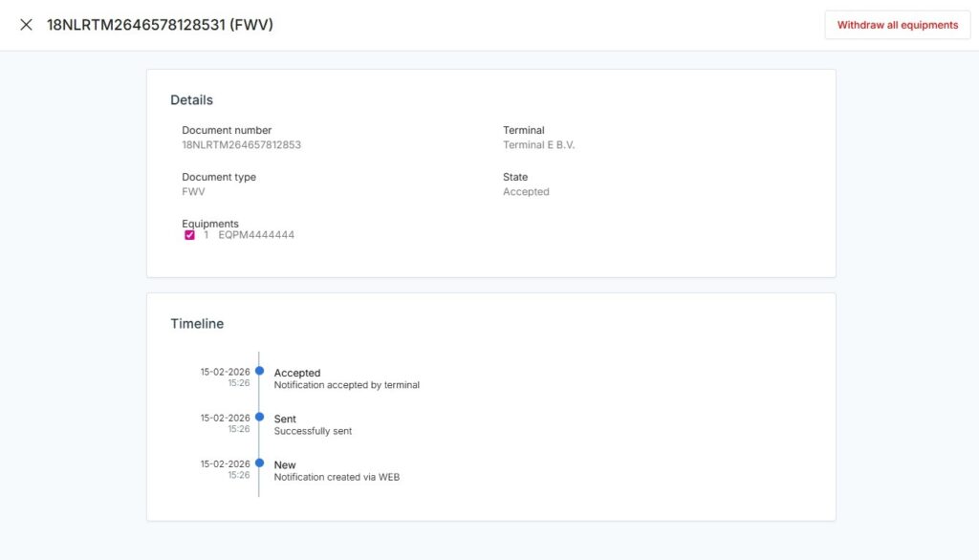Select the Accepted timeline dot

pyautogui.click(x=259, y=371)
